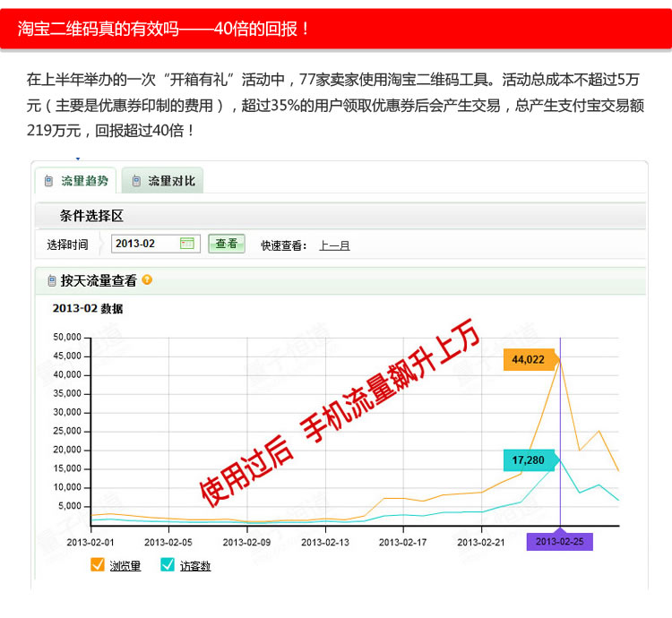Click the 查看 button
The width and height of the screenshot is (672, 618).
(x=227, y=244)
